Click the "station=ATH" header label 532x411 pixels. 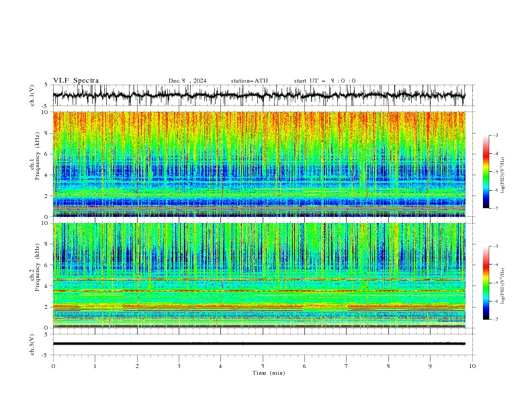click(x=249, y=81)
